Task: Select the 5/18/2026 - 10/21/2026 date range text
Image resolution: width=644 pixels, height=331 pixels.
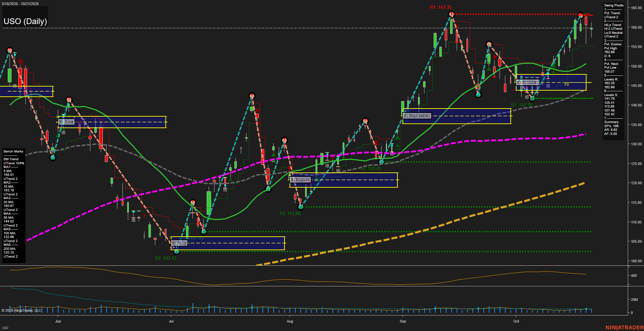Action: [20, 4]
